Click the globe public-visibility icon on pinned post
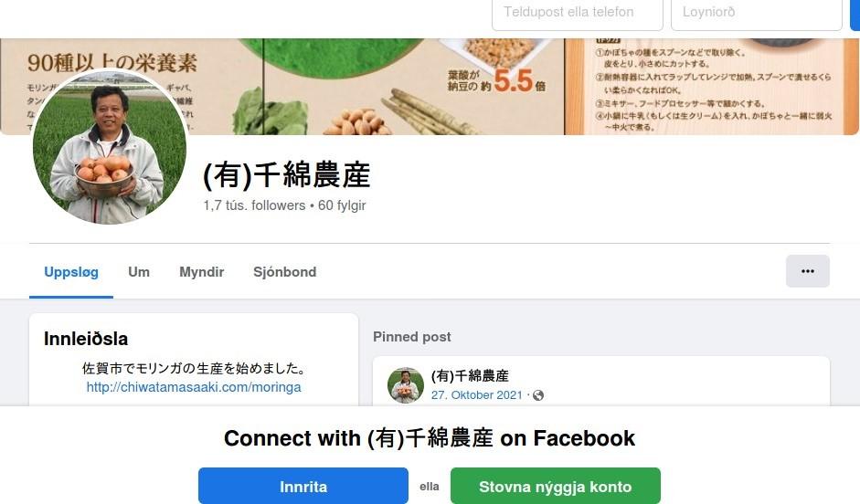The width and height of the screenshot is (860, 504). pyautogui.click(x=538, y=395)
